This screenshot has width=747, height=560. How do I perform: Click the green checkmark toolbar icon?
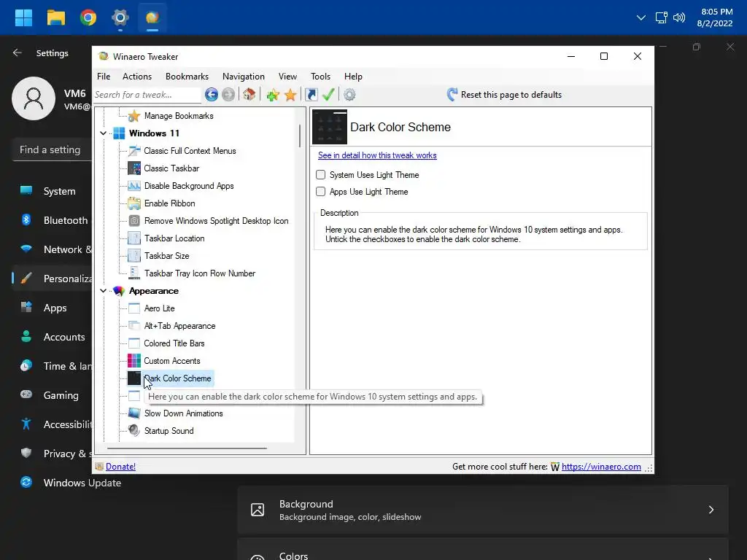click(x=328, y=95)
